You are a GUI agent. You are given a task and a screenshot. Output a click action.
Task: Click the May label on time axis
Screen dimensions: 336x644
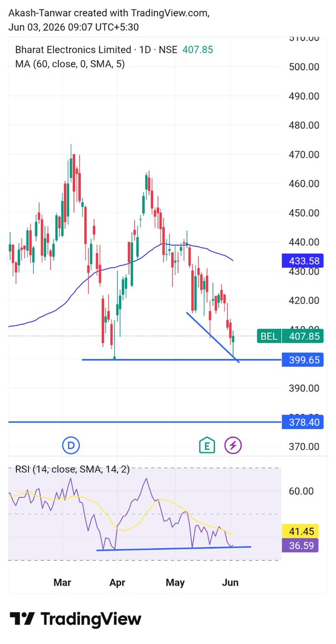click(x=175, y=582)
